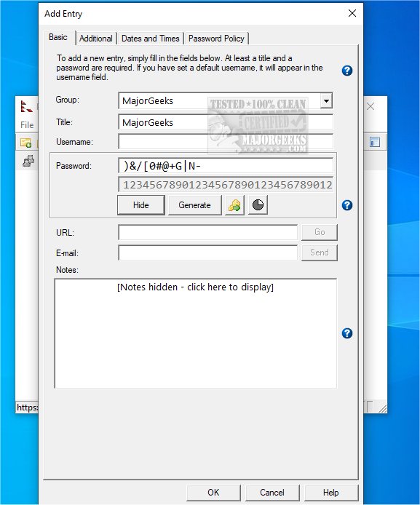Open help beside the Notes box

click(347, 333)
